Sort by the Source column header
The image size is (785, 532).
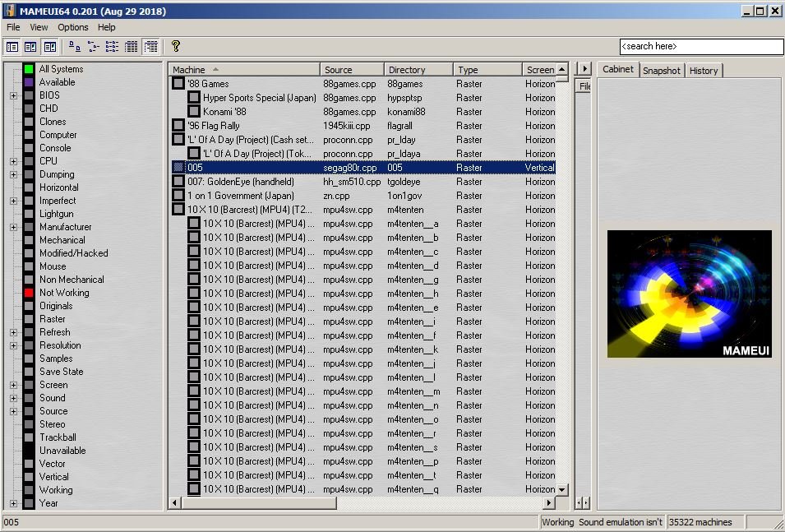(353, 70)
